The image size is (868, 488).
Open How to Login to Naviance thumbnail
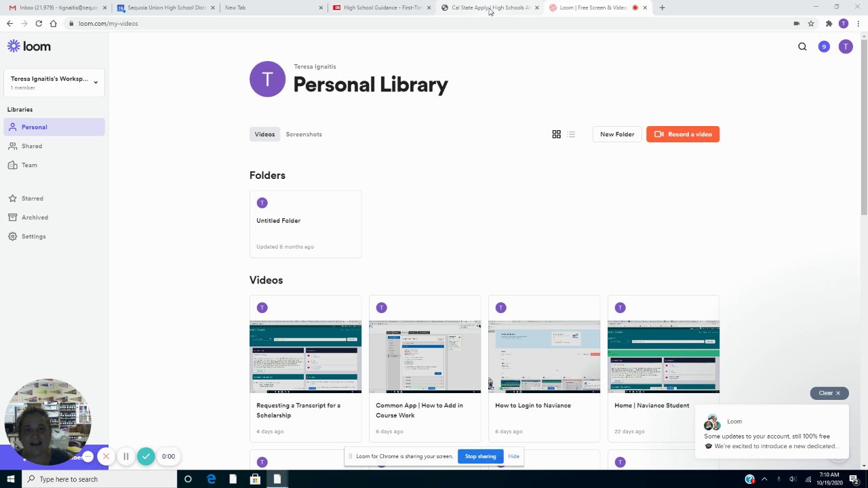[x=544, y=357]
